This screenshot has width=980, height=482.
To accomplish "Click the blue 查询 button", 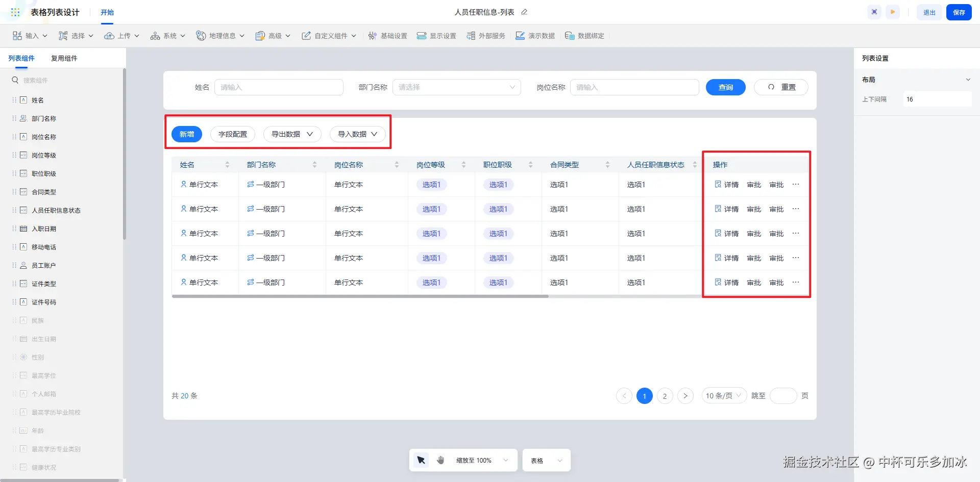I will (x=725, y=87).
